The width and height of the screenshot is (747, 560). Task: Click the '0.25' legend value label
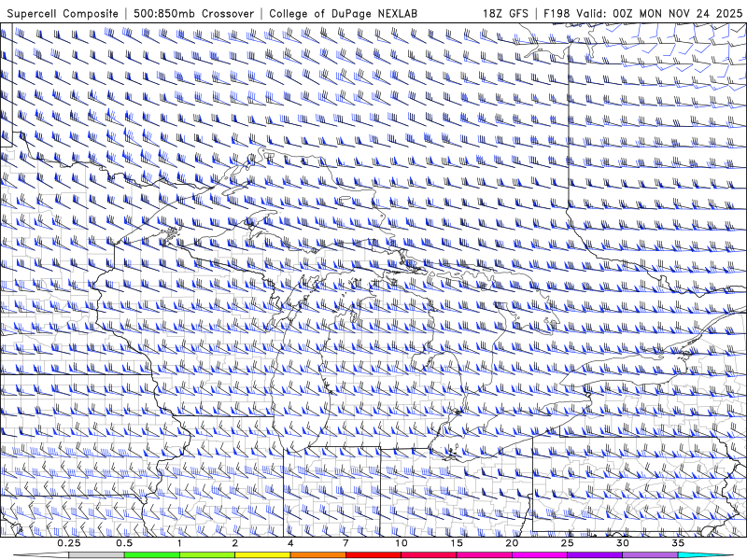click(x=69, y=543)
